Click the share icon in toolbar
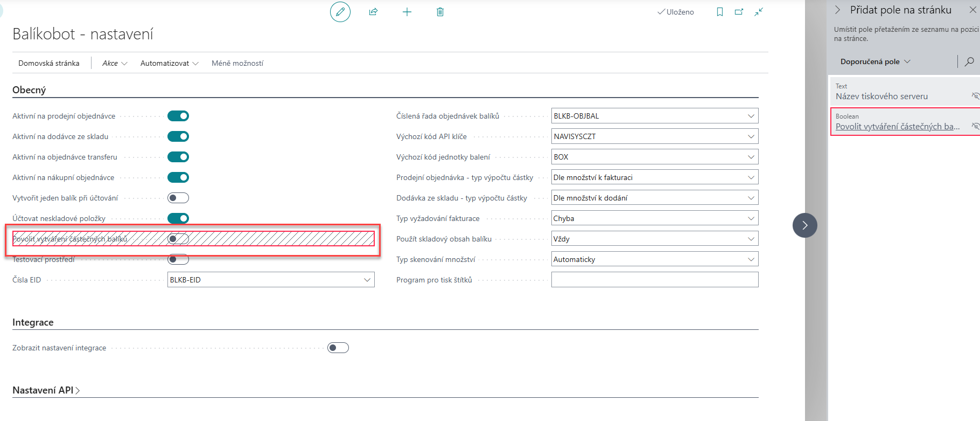 [373, 12]
